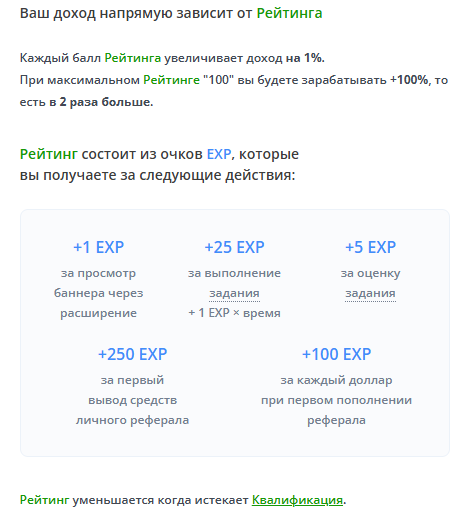Click the 'за просмотр баннера через расширение' description
This screenshot has width=461, height=523.
point(98,293)
